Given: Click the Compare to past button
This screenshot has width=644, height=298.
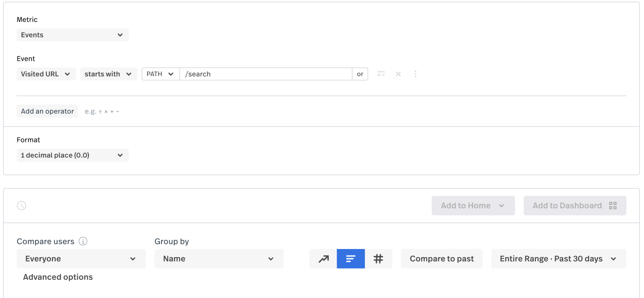Looking at the screenshot, I should pos(441,259).
